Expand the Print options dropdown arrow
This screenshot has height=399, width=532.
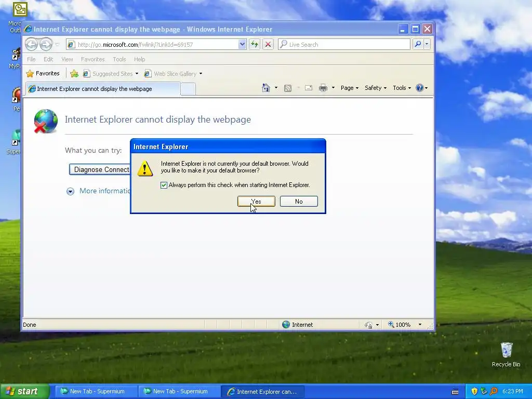(x=333, y=88)
